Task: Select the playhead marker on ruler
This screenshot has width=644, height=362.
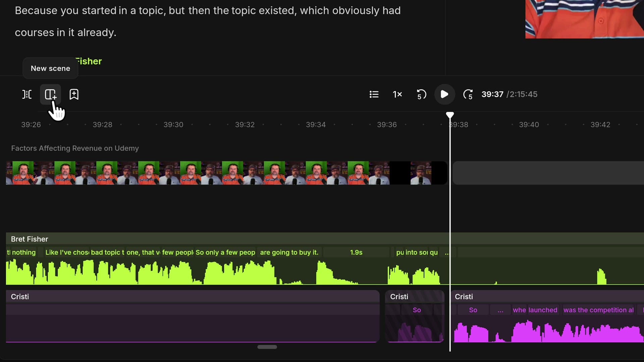Action: 450,115
